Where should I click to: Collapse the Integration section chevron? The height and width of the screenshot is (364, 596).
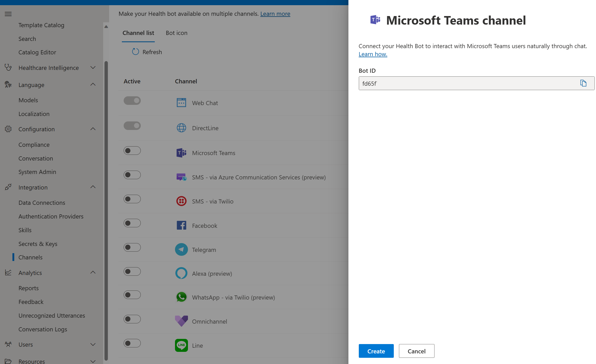[93, 187]
